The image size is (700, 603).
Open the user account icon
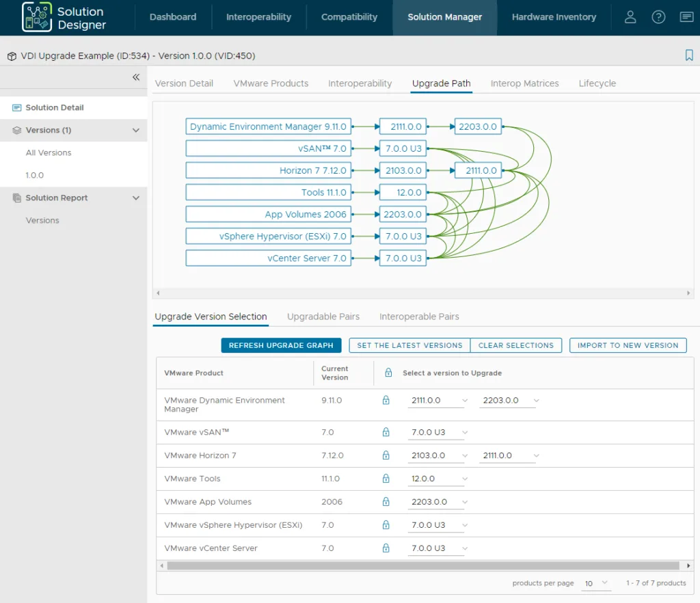pyautogui.click(x=630, y=17)
